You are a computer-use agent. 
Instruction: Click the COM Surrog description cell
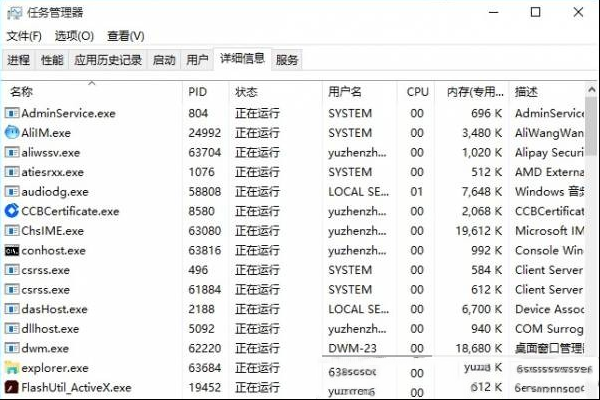pyautogui.click(x=549, y=328)
